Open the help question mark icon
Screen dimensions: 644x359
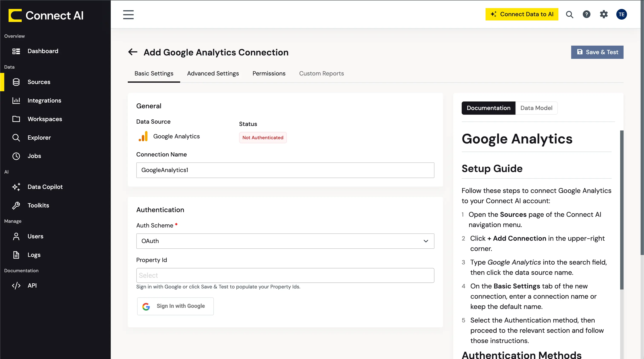[x=586, y=14]
